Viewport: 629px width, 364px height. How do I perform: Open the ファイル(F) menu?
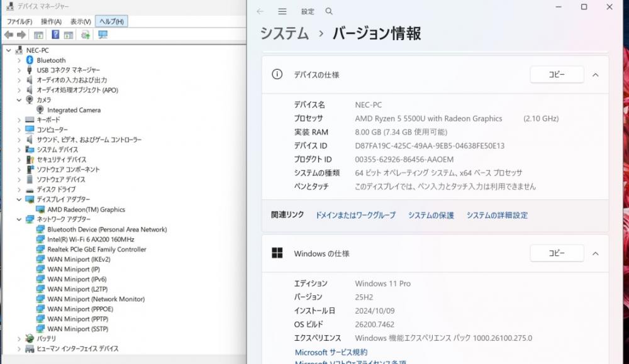(19, 21)
